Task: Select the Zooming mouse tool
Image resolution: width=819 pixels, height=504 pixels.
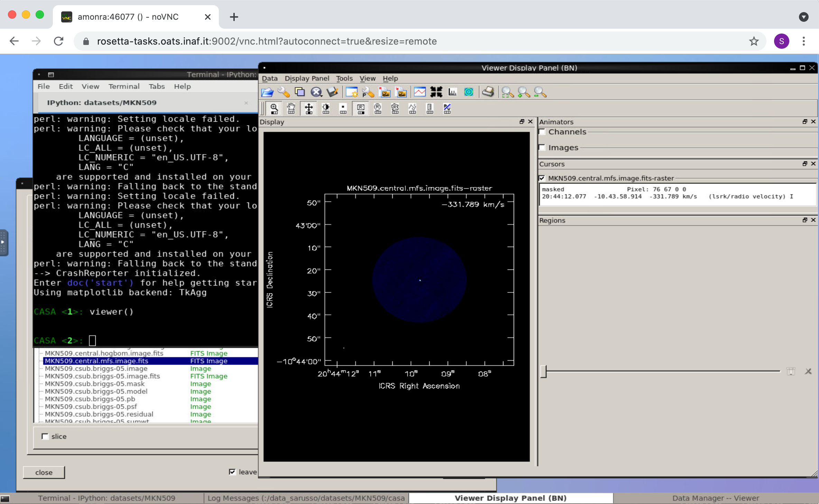Action: 274,109
